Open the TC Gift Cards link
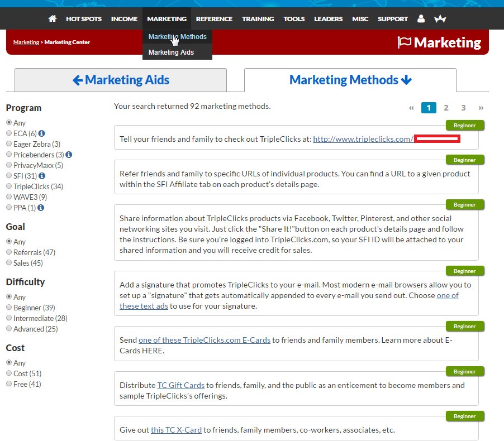 pos(180,385)
